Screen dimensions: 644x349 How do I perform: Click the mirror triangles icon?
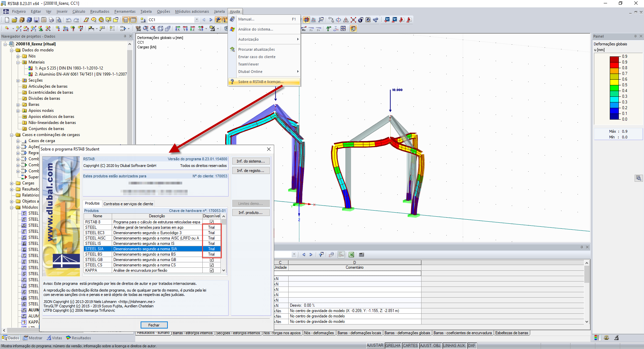[x=346, y=20]
